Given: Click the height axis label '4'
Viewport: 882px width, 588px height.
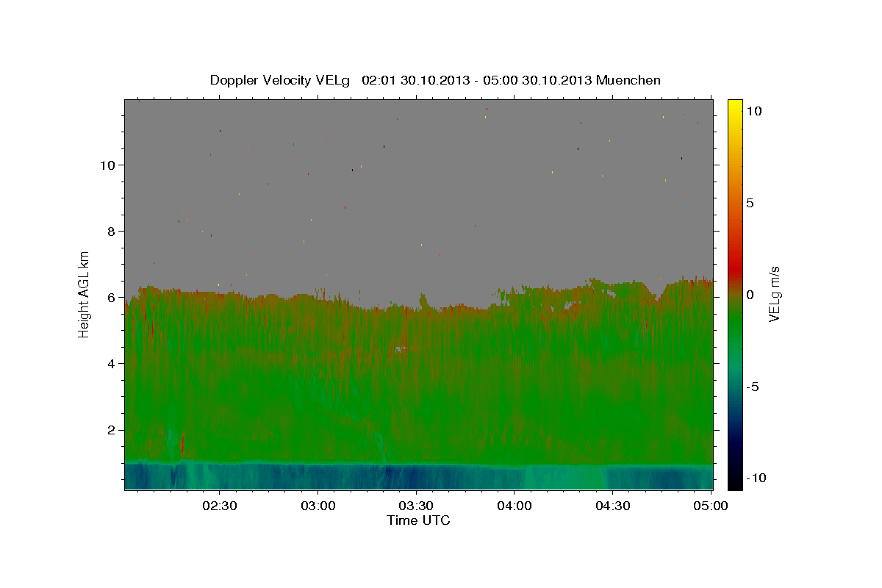Looking at the screenshot, I should coord(111,364).
